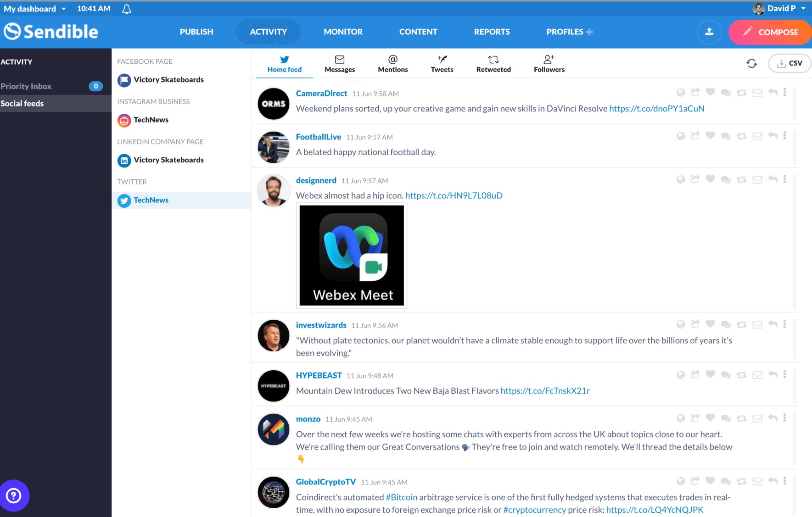Open the My dashboard dropdown
Image resolution: width=812 pixels, height=517 pixels.
(35, 9)
